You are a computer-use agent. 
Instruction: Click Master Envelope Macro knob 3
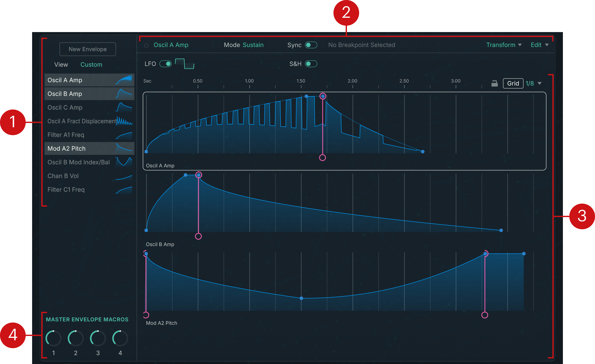(x=98, y=338)
